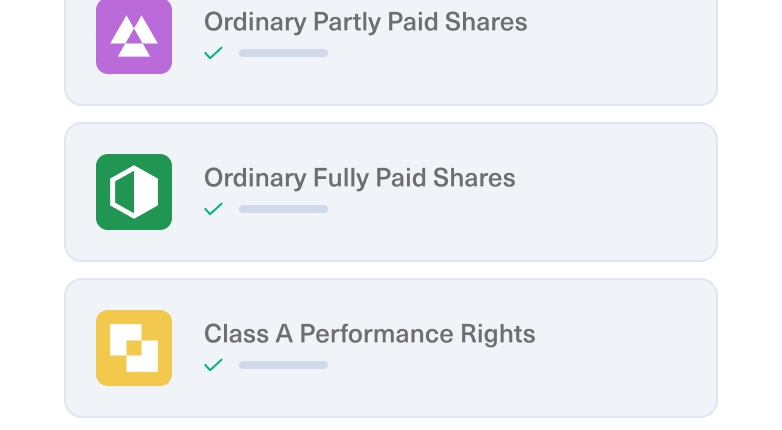Click the word Fully in second card title
This screenshot has width=782, height=430.
pos(341,179)
